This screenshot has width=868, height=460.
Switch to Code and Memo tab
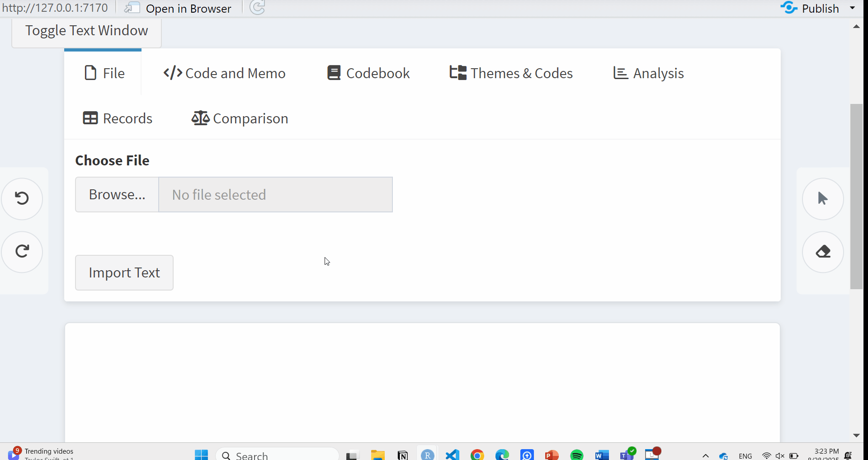(x=224, y=73)
